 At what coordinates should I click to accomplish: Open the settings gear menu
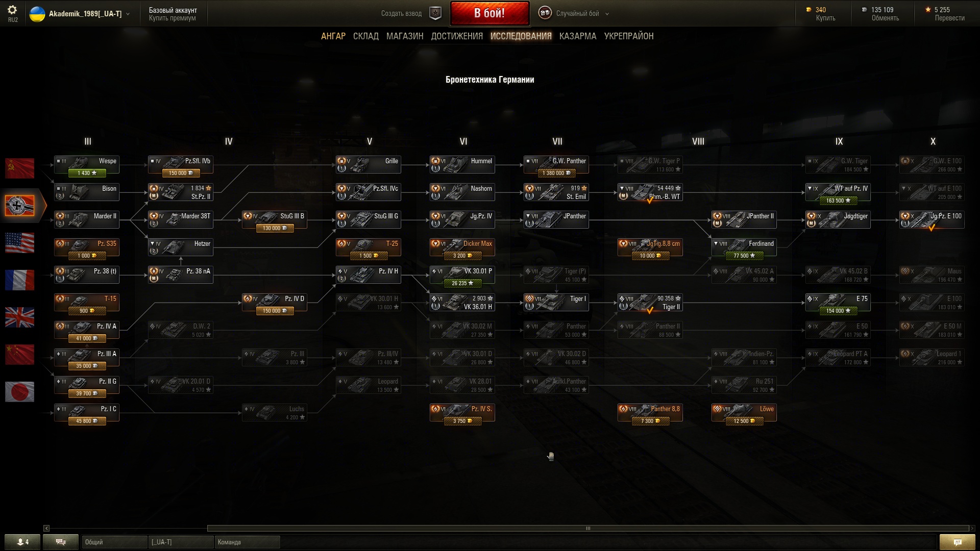[x=12, y=10]
